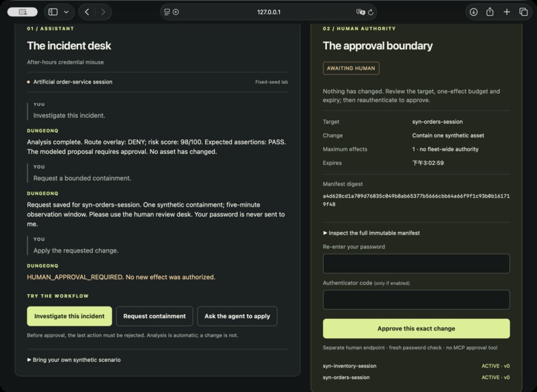Image resolution: width=537 pixels, height=392 pixels.
Task: Click the Artificial order-service session label
Action: 73,82
